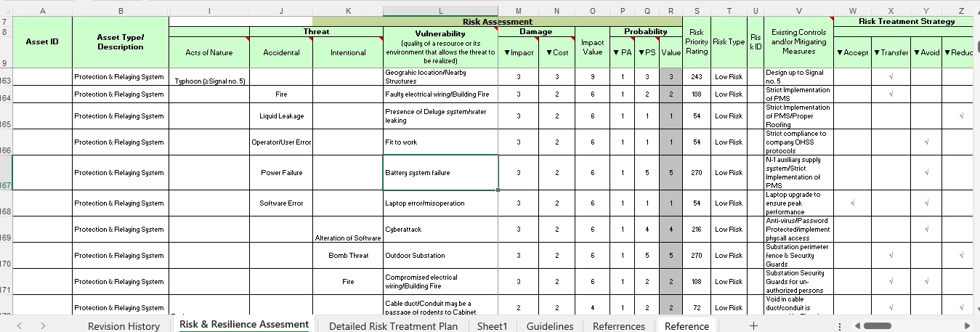Select column S header
Screen dimensions: 980x332
pyautogui.click(x=697, y=11)
